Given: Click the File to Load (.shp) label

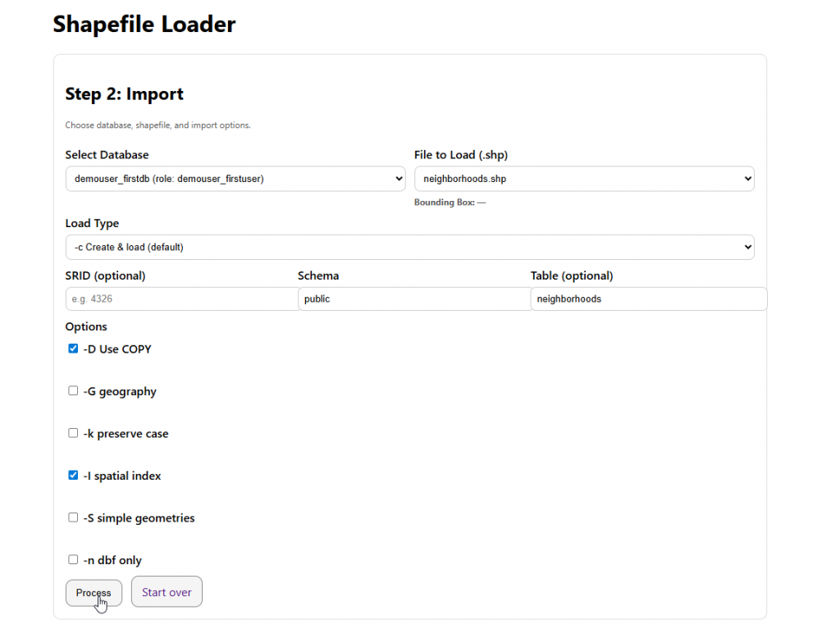Looking at the screenshot, I should coord(461,155).
